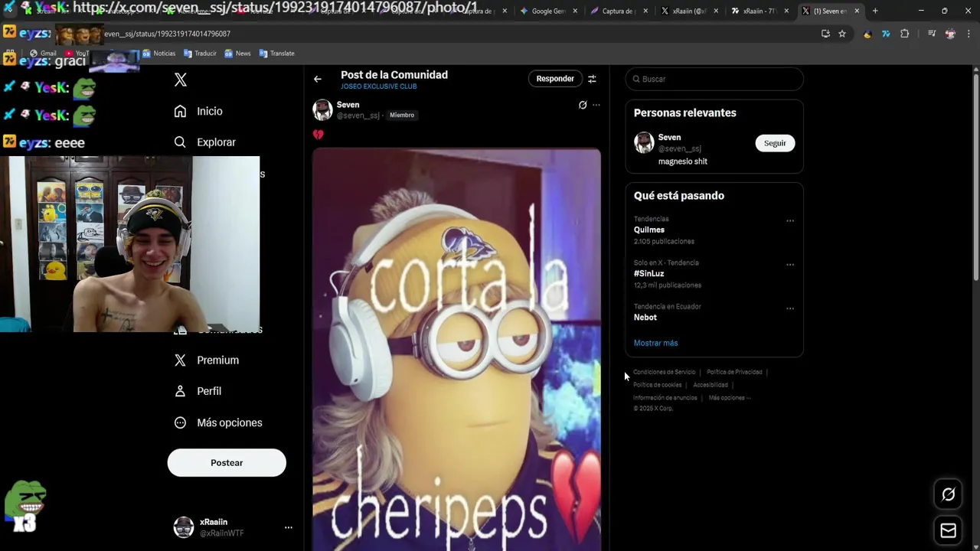Open JOSEO EXCLUSIVE CLUB community link
This screenshot has width=980, height=551.
pos(379,86)
